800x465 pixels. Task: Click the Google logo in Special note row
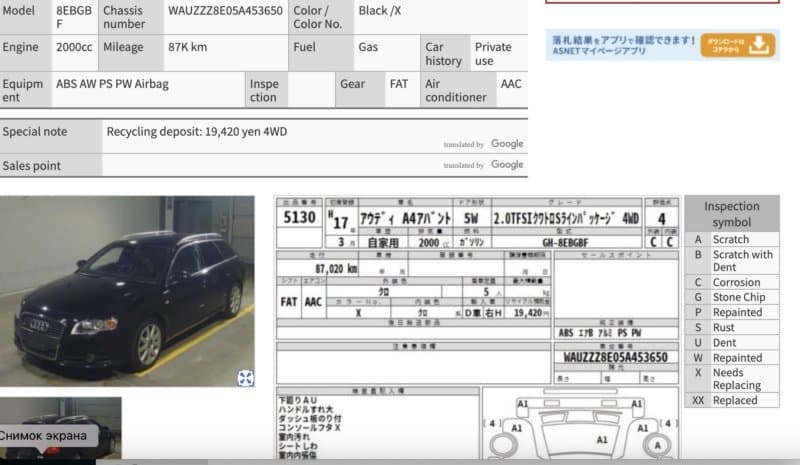tap(507, 144)
